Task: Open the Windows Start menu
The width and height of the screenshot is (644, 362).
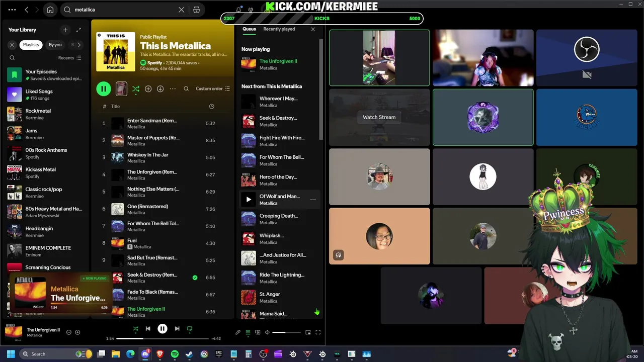Action: pos(11,354)
